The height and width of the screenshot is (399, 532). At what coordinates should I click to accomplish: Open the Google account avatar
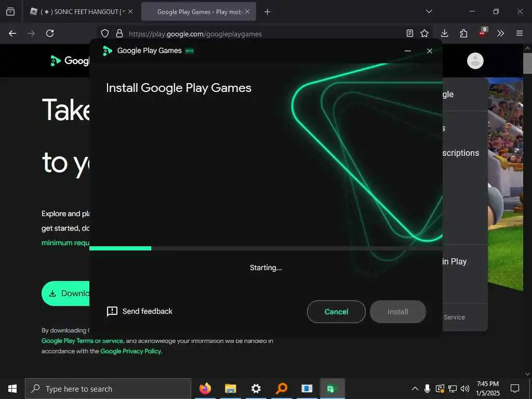click(475, 61)
